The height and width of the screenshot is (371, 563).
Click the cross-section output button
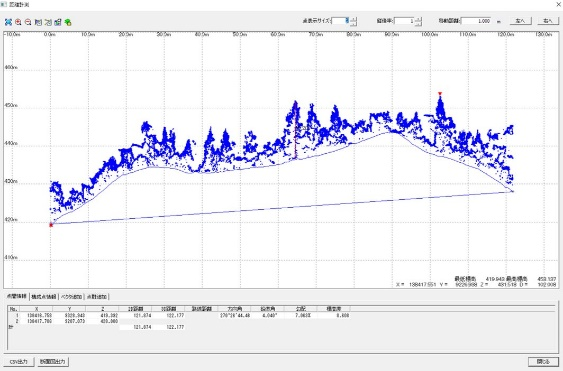(53, 361)
